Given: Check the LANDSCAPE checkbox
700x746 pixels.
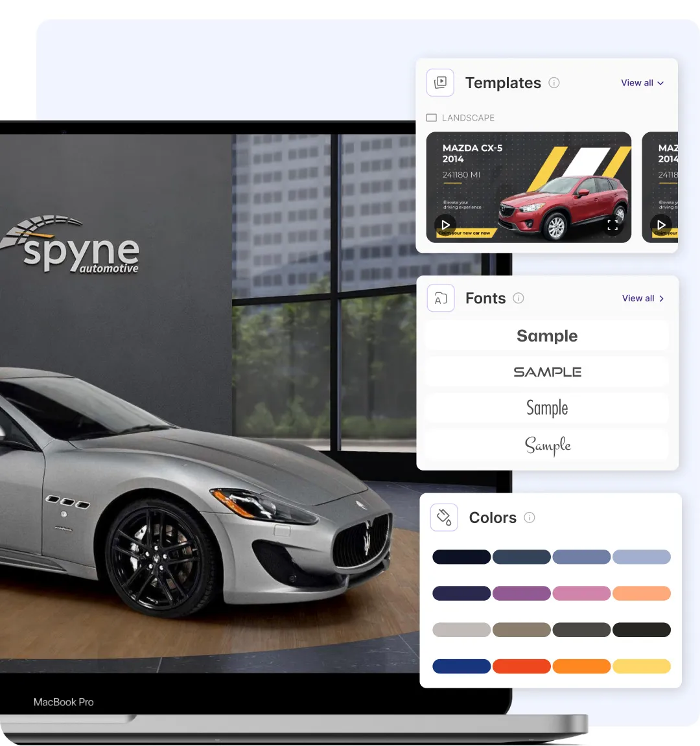Looking at the screenshot, I should (430, 117).
